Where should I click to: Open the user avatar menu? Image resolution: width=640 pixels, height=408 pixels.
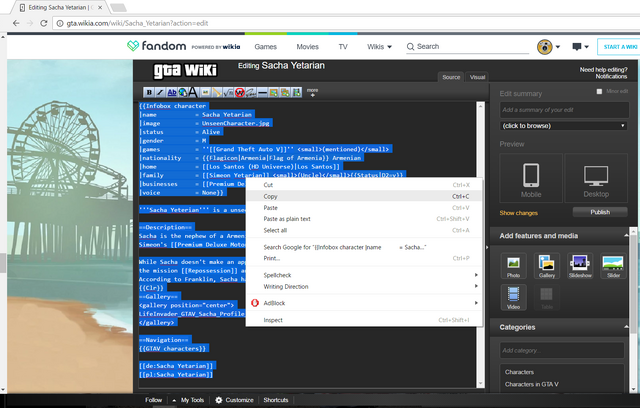(548, 47)
